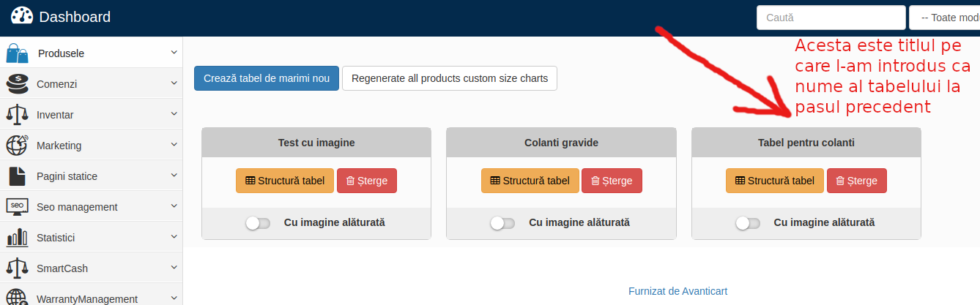Delete the Colanti gravide table
The width and height of the screenshot is (980, 305).
tap(612, 181)
